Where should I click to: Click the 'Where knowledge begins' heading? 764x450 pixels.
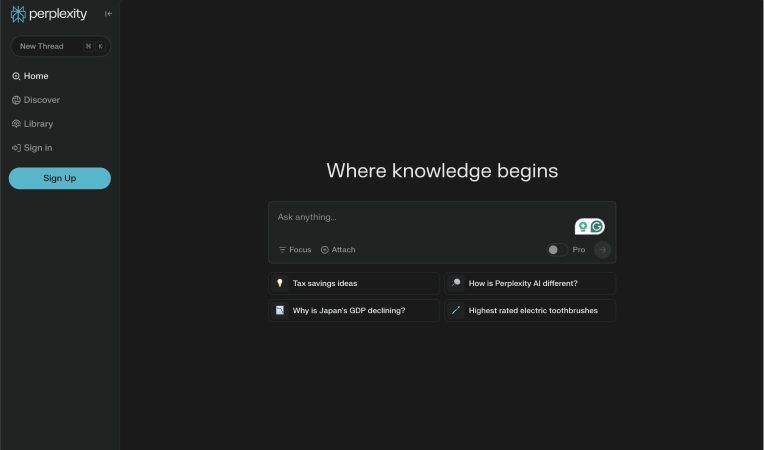(442, 171)
